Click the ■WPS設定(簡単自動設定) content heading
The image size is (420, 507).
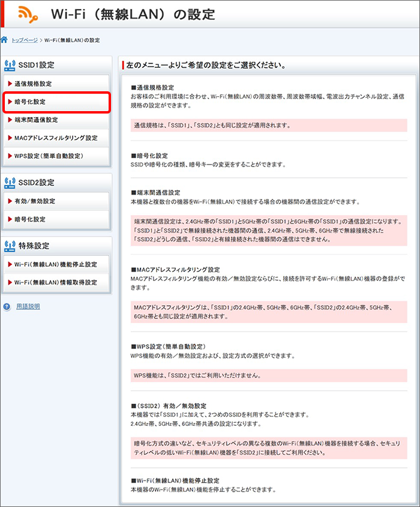pyautogui.click(x=169, y=347)
